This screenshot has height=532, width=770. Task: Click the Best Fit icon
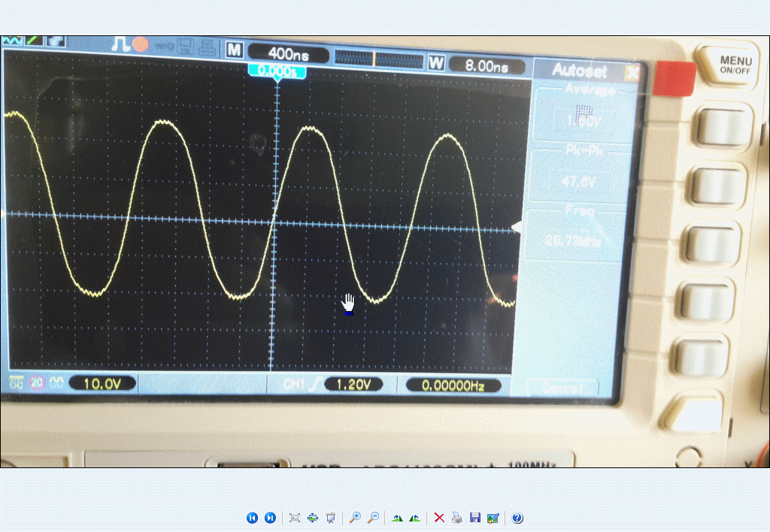coord(295,518)
